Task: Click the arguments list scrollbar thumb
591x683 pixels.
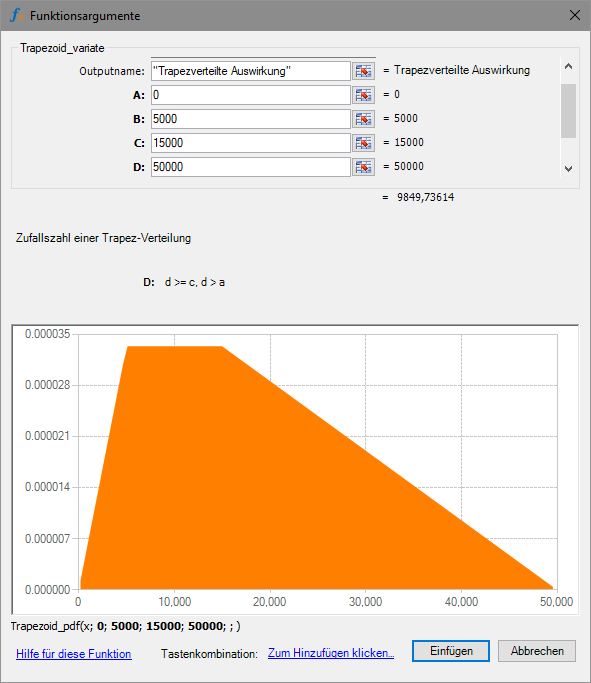Action: [568, 111]
